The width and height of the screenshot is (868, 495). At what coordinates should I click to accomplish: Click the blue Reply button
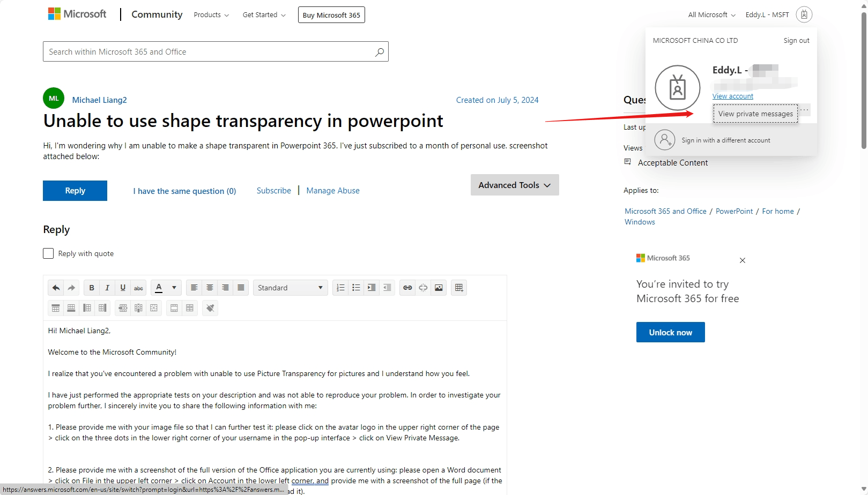click(x=75, y=191)
